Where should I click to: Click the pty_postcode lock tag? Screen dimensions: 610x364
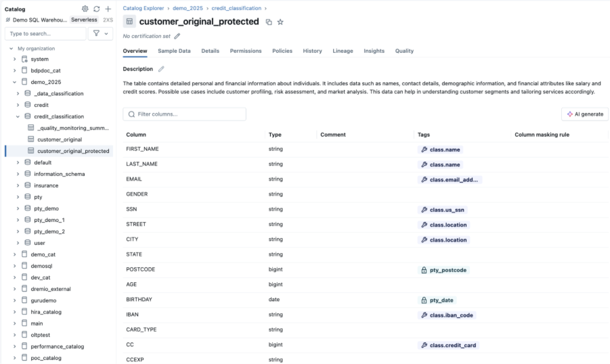click(x=443, y=270)
